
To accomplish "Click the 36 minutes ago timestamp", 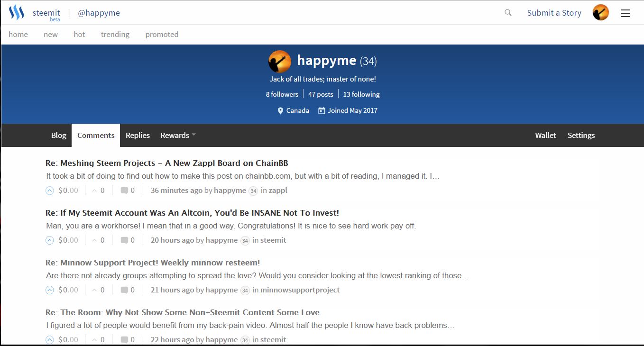I will 176,191.
